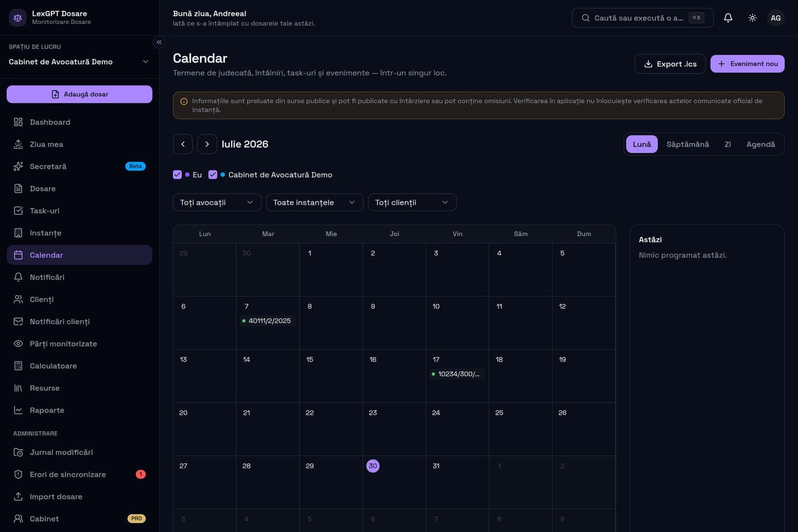Click the plus icon in Eveniment nou
The height and width of the screenshot is (532, 798).
(x=721, y=64)
